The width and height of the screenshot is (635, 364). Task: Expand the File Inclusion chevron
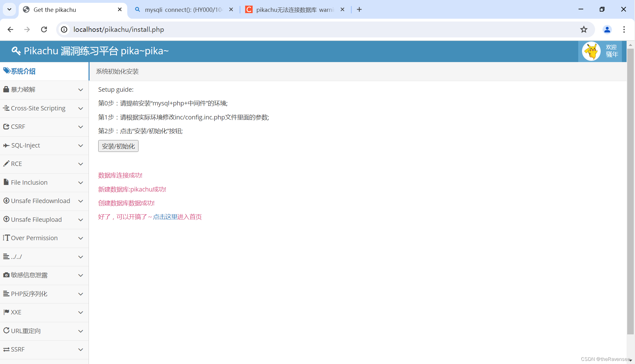pos(80,183)
